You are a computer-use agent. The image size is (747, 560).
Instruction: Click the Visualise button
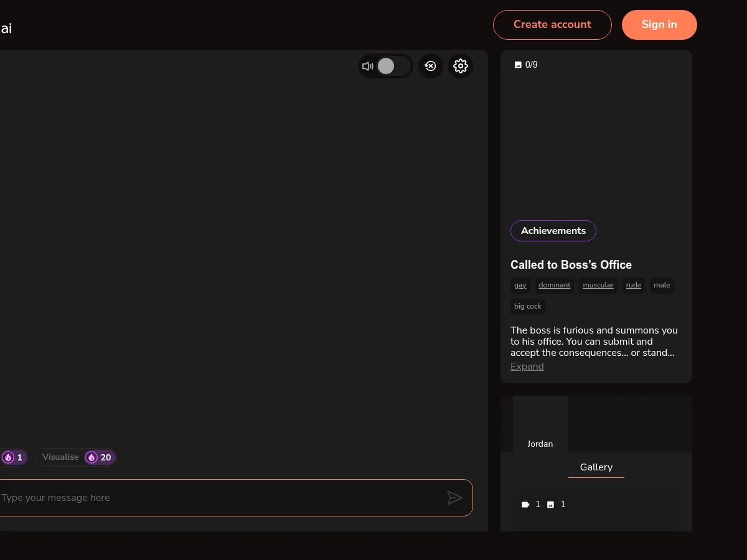[76, 457]
